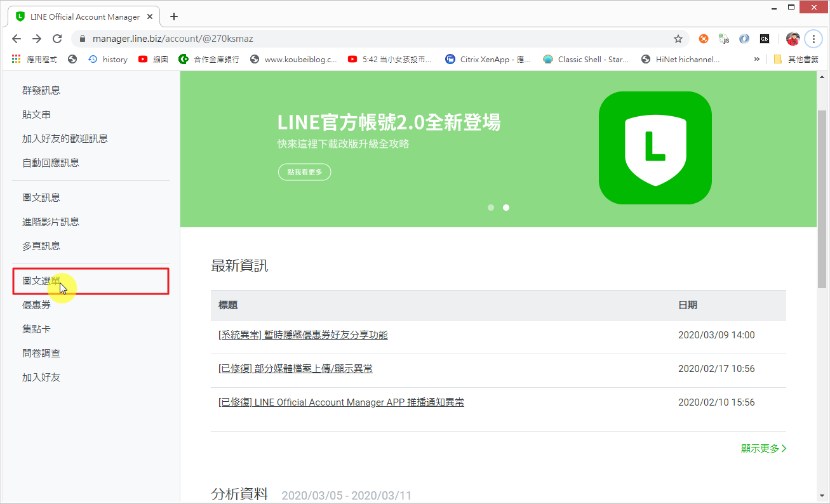Bookmark this page using the star icon
The image size is (830, 504).
[678, 38]
